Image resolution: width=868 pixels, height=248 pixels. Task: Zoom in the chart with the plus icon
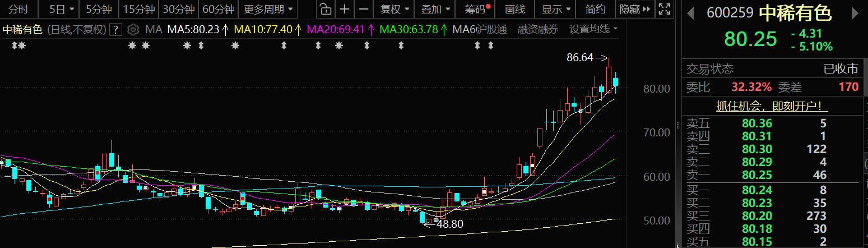coord(345,9)
